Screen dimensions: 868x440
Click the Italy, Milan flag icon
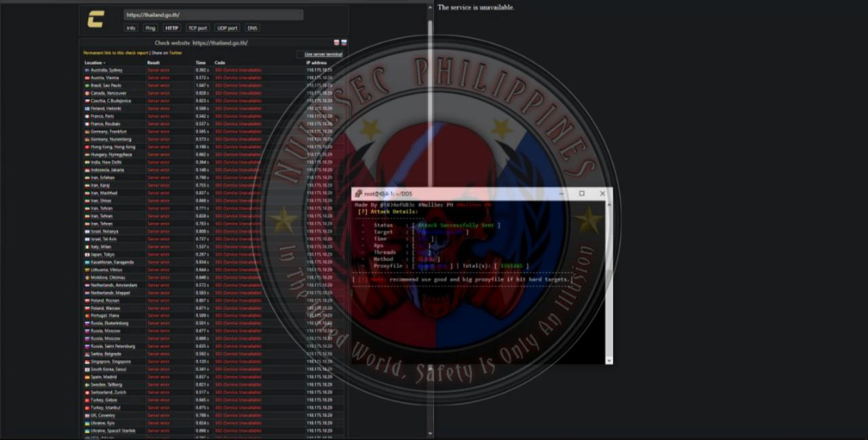(x=87, y=247)
